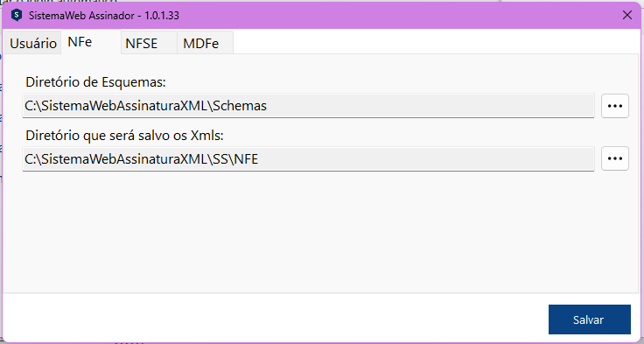Browse for the Xmls save directory

click(x=615, y=158)
